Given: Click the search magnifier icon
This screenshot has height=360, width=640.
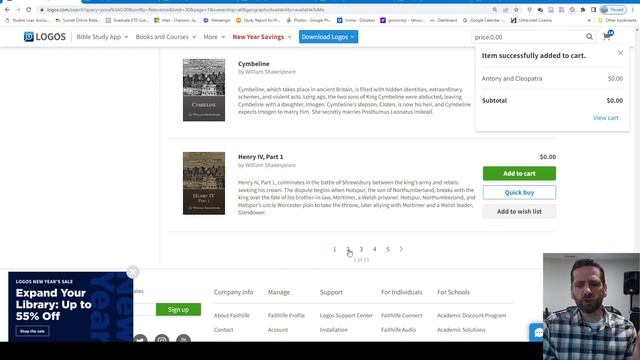Looking at the screenshot, I should pos(589,37).
